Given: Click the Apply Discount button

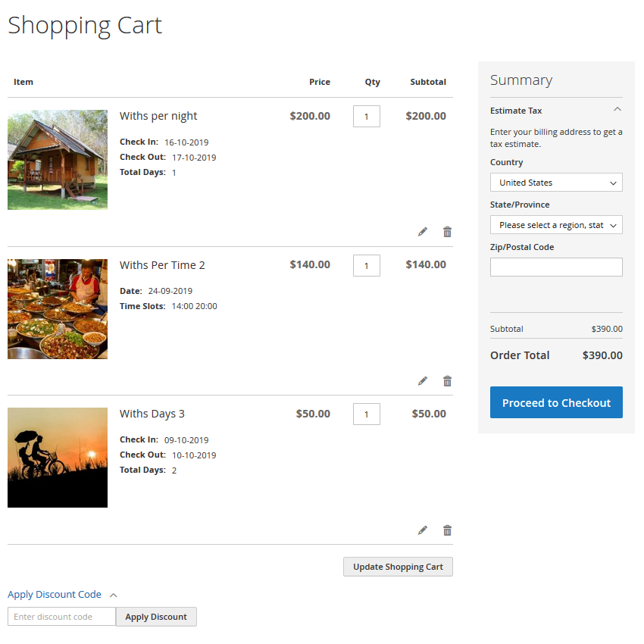Looking at the screenshot, I should (x=156, y=617).
